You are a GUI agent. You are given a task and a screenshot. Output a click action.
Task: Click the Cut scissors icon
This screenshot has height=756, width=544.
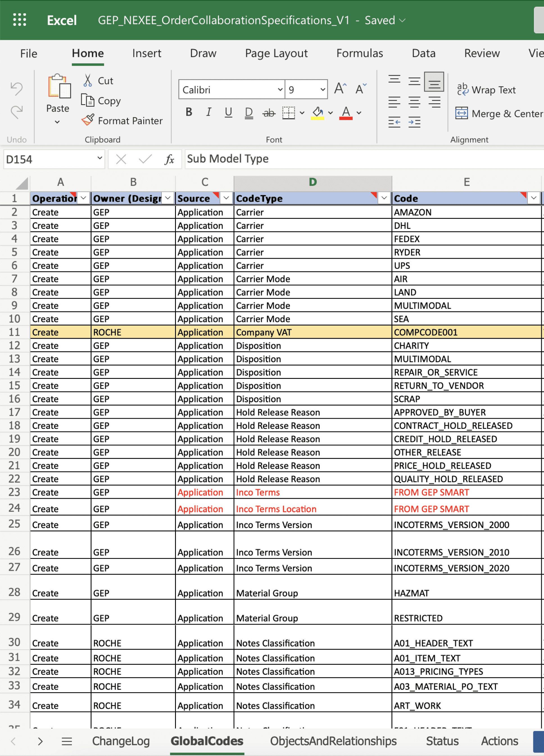point(88,81)
